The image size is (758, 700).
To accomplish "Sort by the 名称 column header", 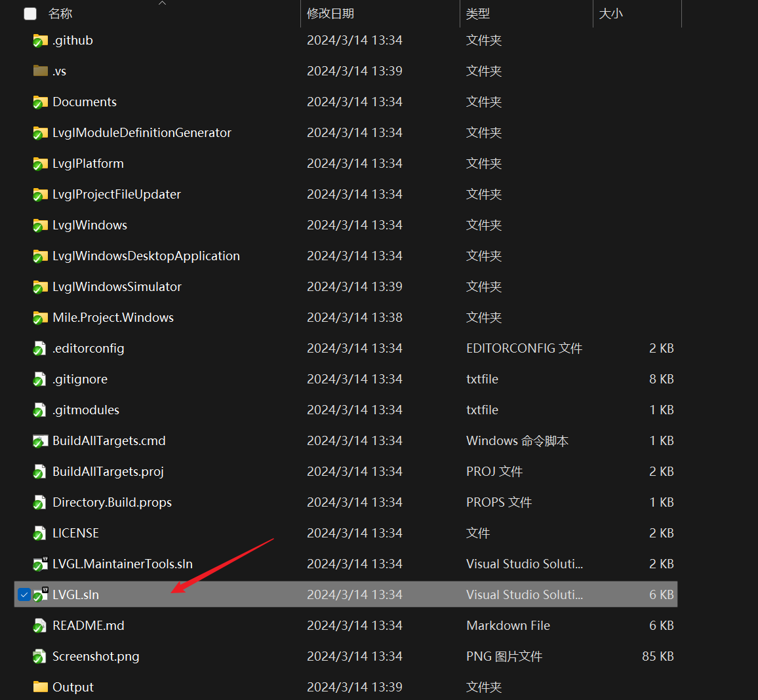I will (x=60, y=14).
